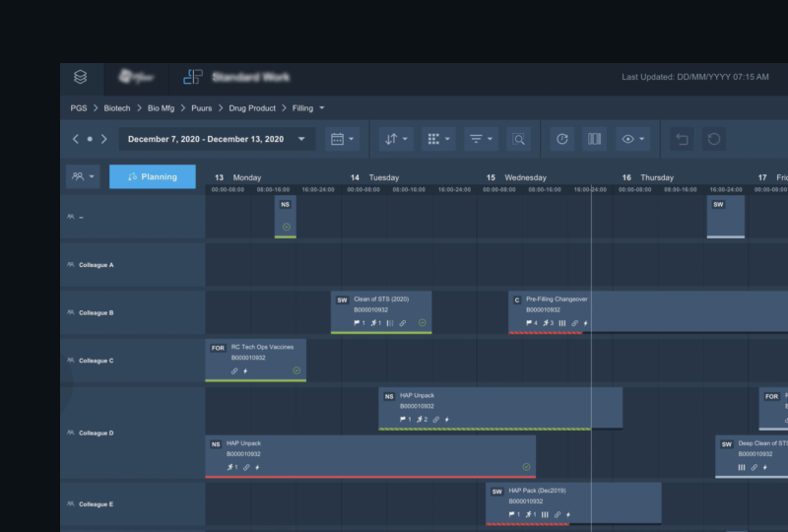The height and width of the screenshot is (532, 788).
Task: Click the link icon on Clean of STS task
Action: click(x=403, y=323)
